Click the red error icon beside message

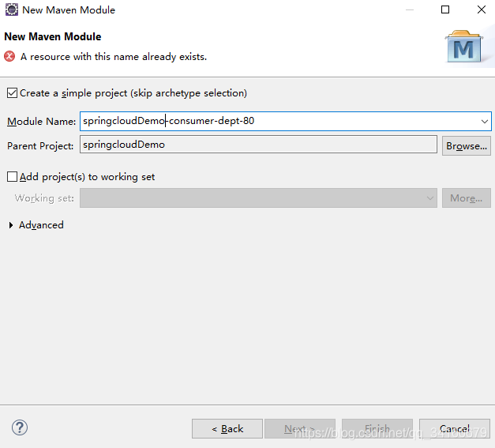coord(9,57)
